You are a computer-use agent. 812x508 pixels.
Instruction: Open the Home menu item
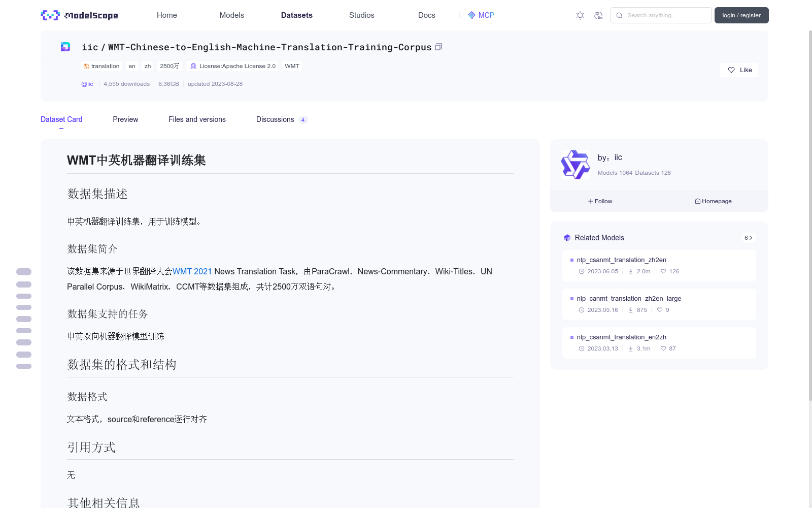tap(167, 15)
